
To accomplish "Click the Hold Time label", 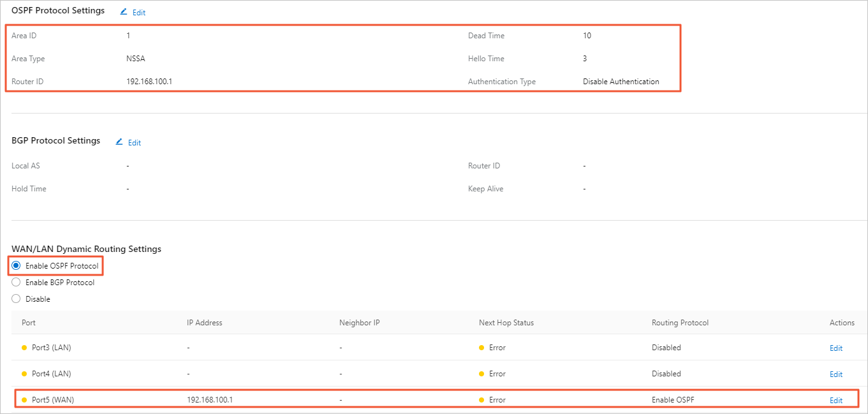I will (29, 189).
